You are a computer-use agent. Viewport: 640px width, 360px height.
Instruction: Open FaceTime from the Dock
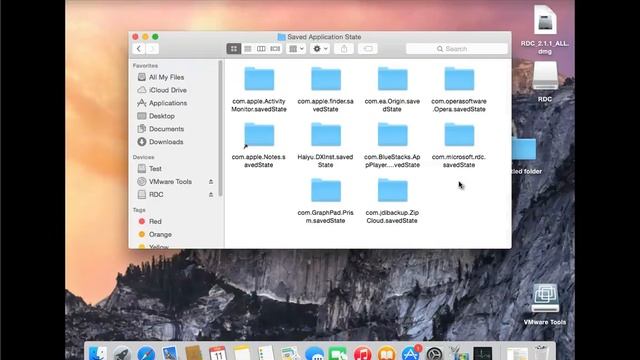pyautogui.click(x=338, y=353)
